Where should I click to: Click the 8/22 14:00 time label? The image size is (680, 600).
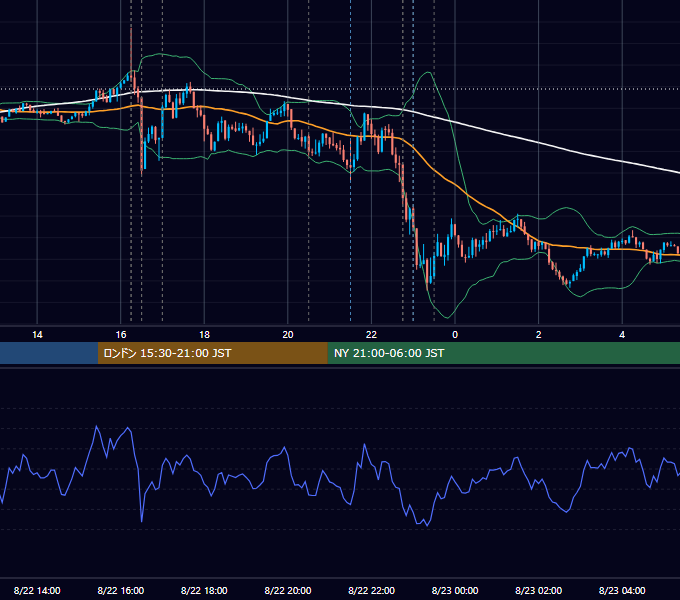tap(37, 590)
